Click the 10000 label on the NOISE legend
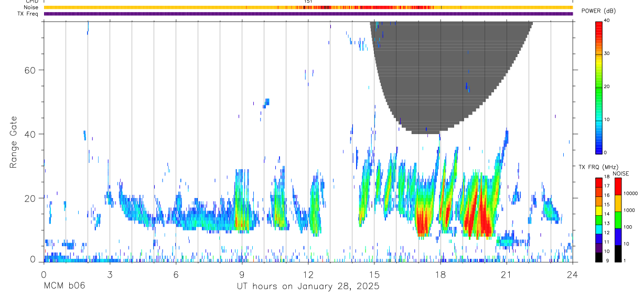644x297 pixels. tap(630, 193)
